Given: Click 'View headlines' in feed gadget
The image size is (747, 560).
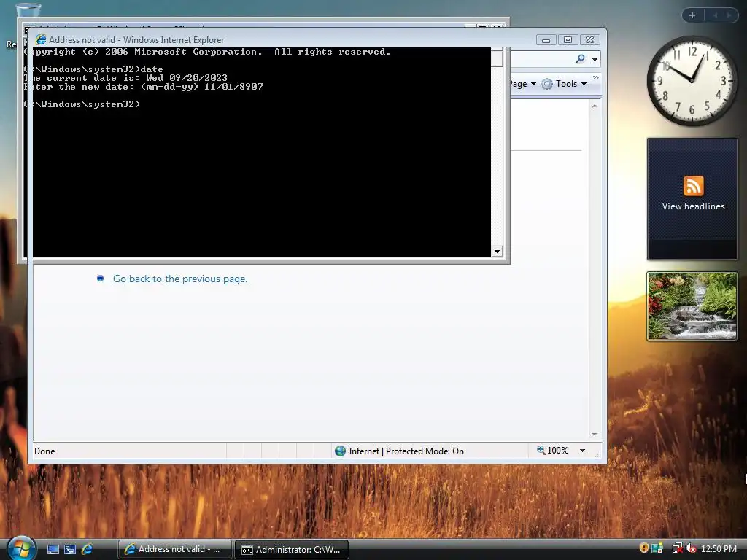Looking at the screenshot, I should click(x=693, y=206).
